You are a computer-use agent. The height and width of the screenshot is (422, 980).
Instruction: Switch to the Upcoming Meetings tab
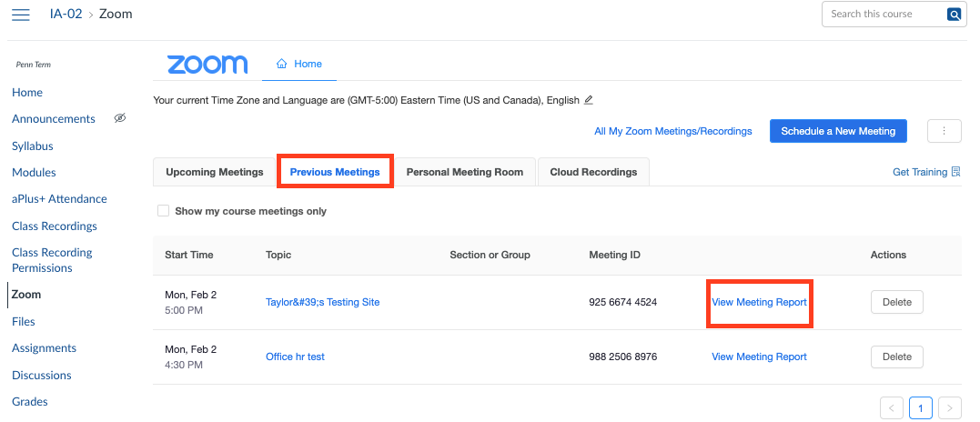click(215, 172)
